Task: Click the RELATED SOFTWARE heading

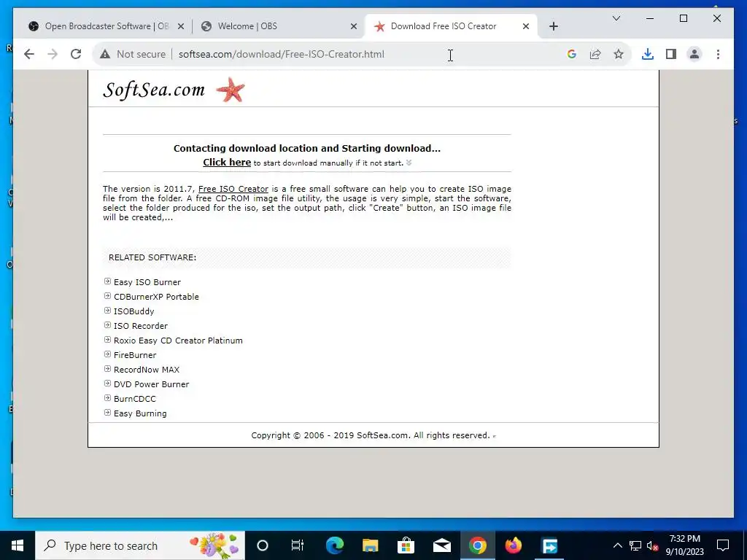Action: (152, 257)
